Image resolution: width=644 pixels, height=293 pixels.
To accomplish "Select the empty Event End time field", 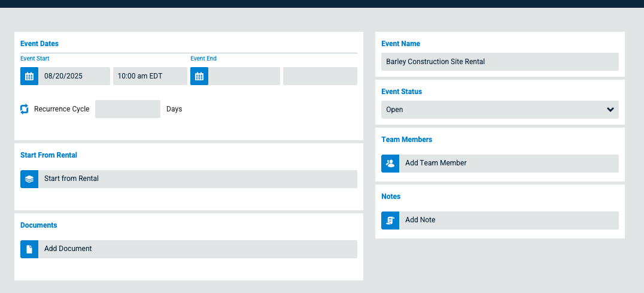I will [x=320, y=76].
